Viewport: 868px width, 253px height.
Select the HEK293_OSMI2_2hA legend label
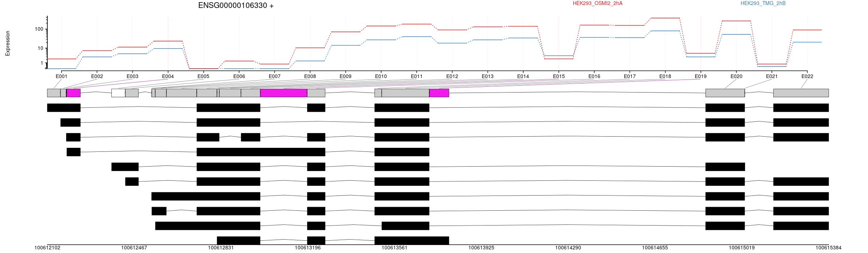pos(597,3)
